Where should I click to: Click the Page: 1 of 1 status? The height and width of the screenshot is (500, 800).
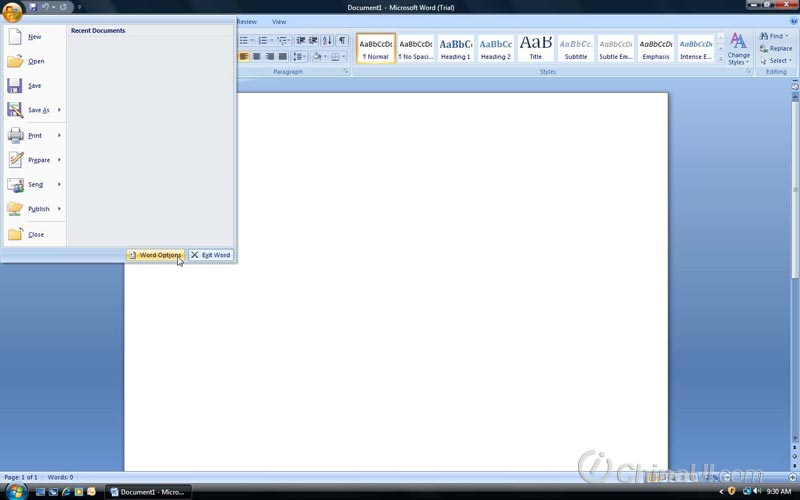pyautogui.click(x=21, y=478)
